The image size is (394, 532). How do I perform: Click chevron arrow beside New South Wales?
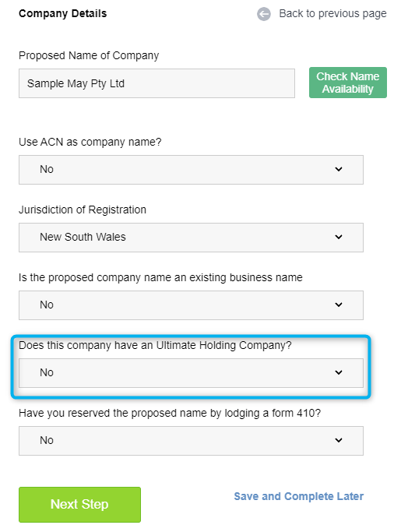pos(339,237)
